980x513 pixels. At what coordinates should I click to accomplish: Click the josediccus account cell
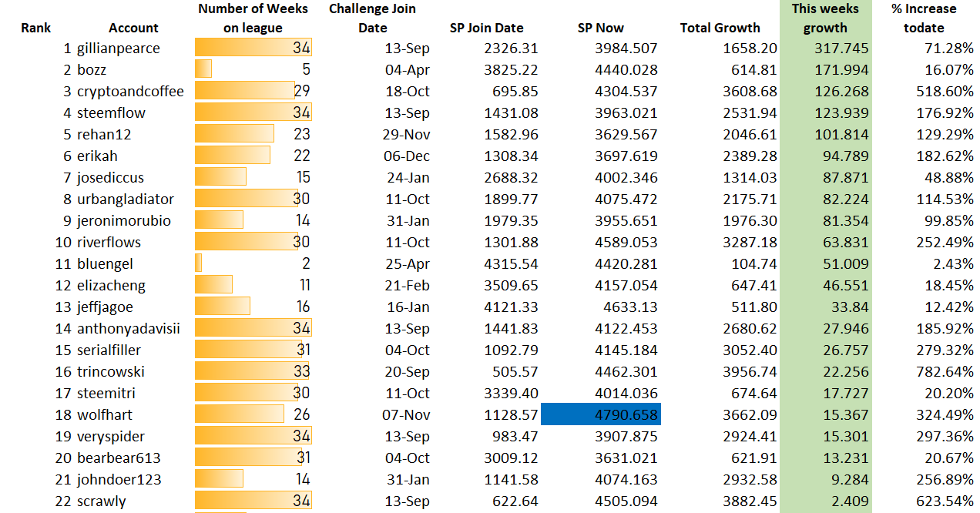click(110, 177)
